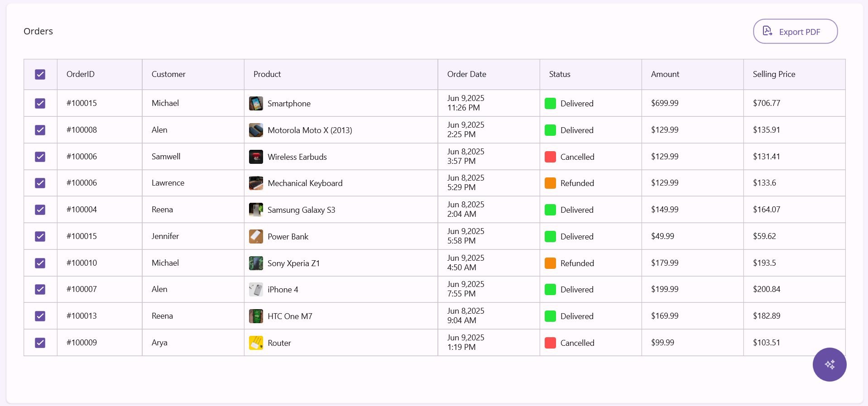Image resolution: width=868 pixels, height=406 pixels.
Task: Click the Product column header
Action: (x=341, y=74)
